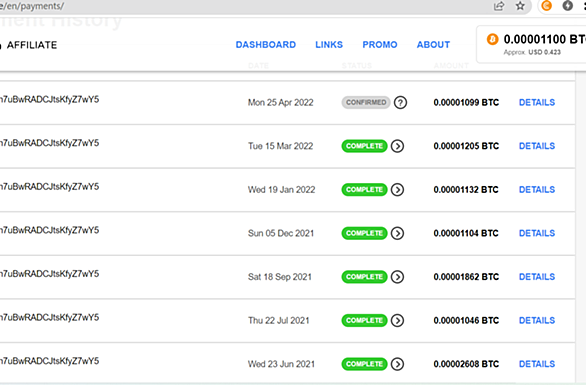Click the AFFILIATE logo text
586x385 pixels.
click(x=32, y=45)
